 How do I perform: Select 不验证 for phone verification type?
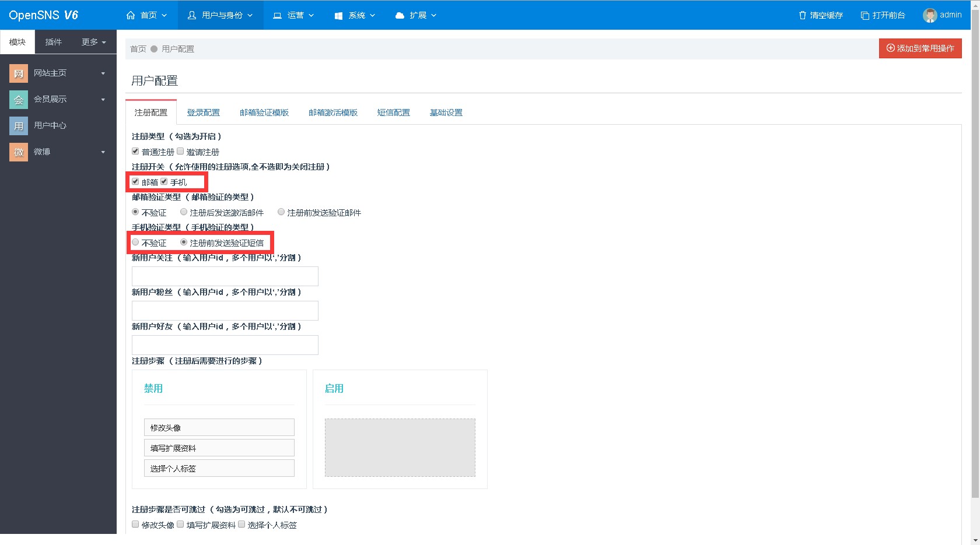(135, 242)
